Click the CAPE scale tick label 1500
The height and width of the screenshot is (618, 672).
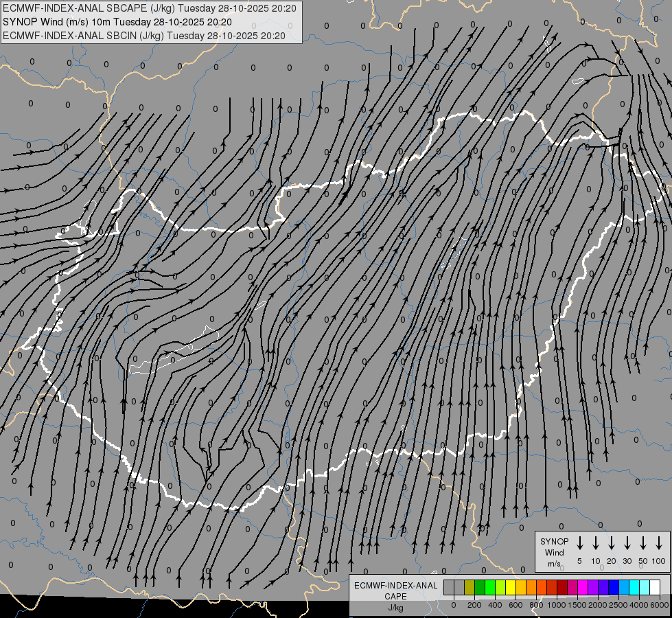[577, 605]
